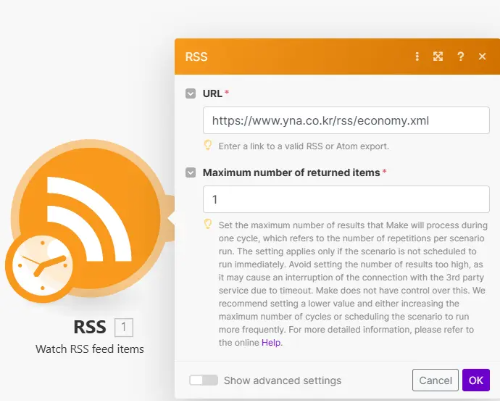Viewport: 500px width, 401px height.
Task: Open the online Help link
Action: click(x=271, y=343)
